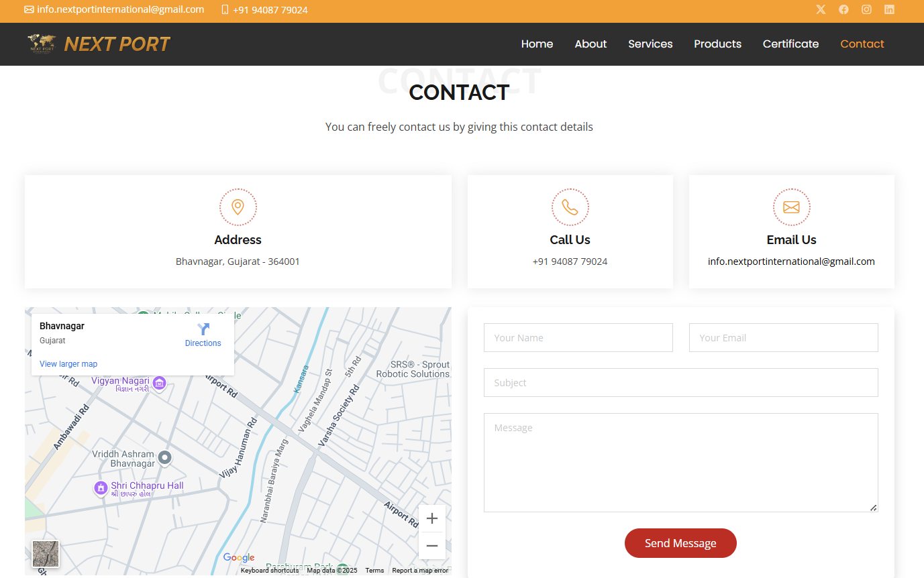
Task: Navigate to the Certificate page
Action: tap(790, 44)
